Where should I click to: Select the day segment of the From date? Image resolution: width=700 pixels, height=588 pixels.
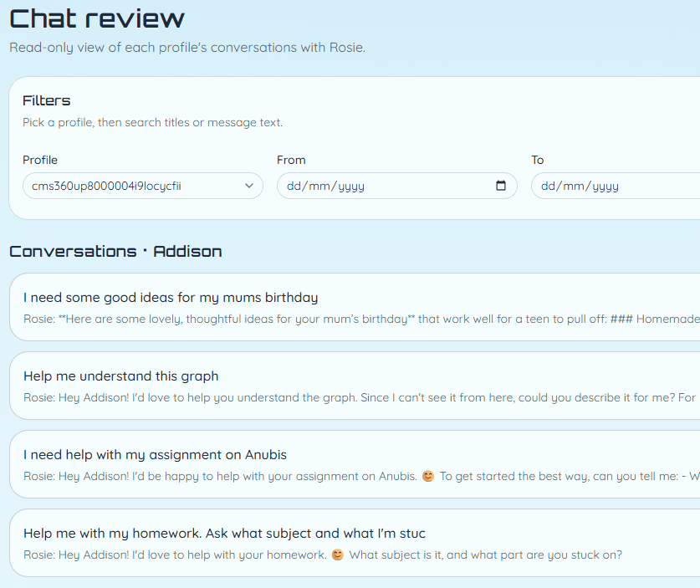pos(294,186)
